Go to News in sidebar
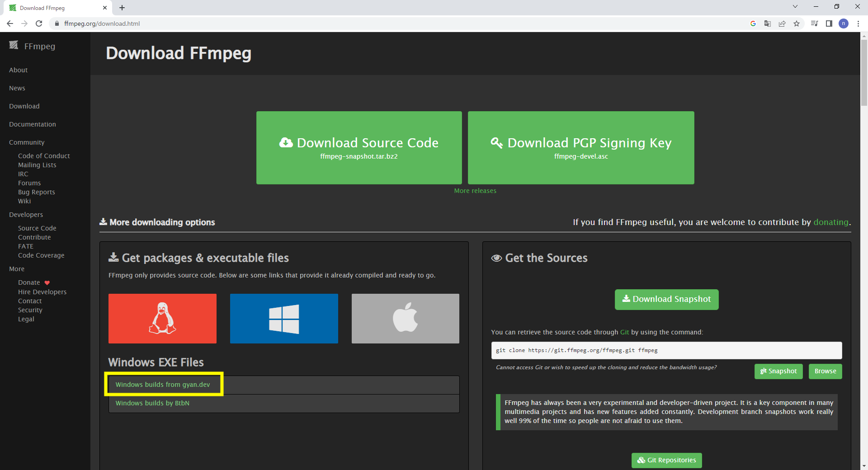 coord(17,88)
